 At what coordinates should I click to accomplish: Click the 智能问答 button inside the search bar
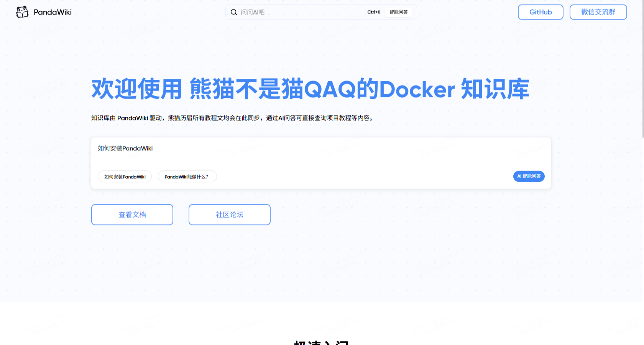tap(399, 12)
